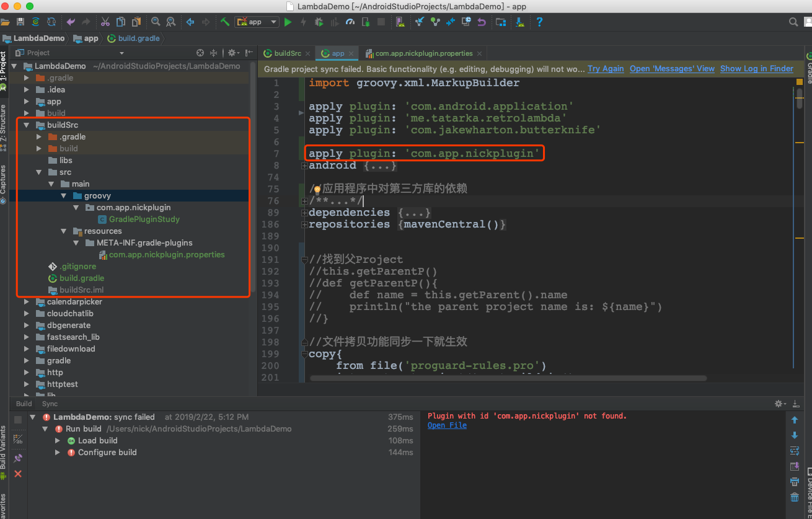This screenshot has width=812, height=519.
Task: Click the Revert purple arrow icon
Action: 482,22
